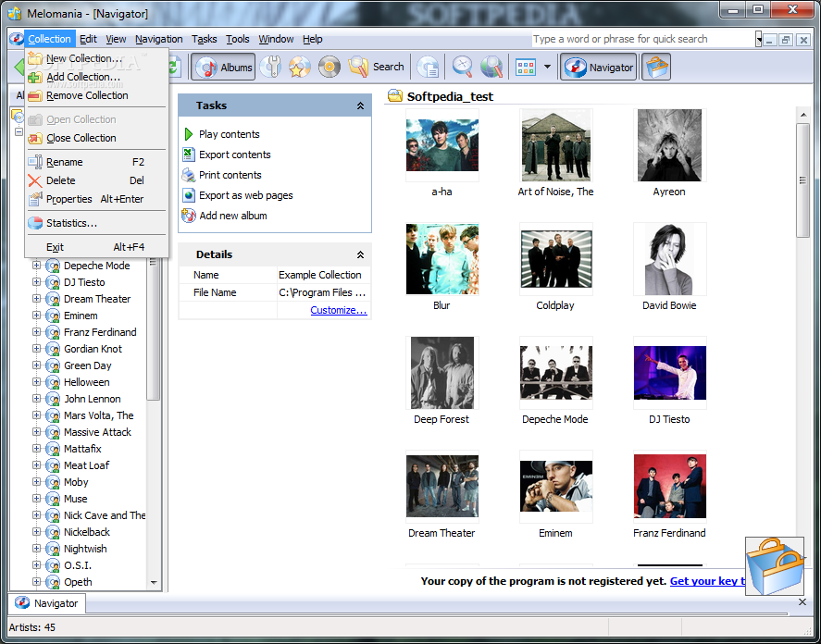Select the a-ha artist thumbnail
821x644 pixels.
[442, 145]
